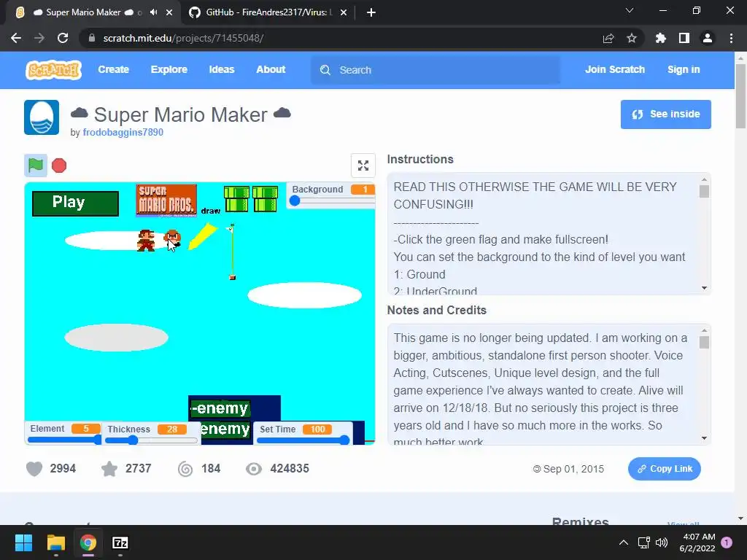Go forward in browser history
The width and height of the screenshot is (747, 560).
[39, 38]
